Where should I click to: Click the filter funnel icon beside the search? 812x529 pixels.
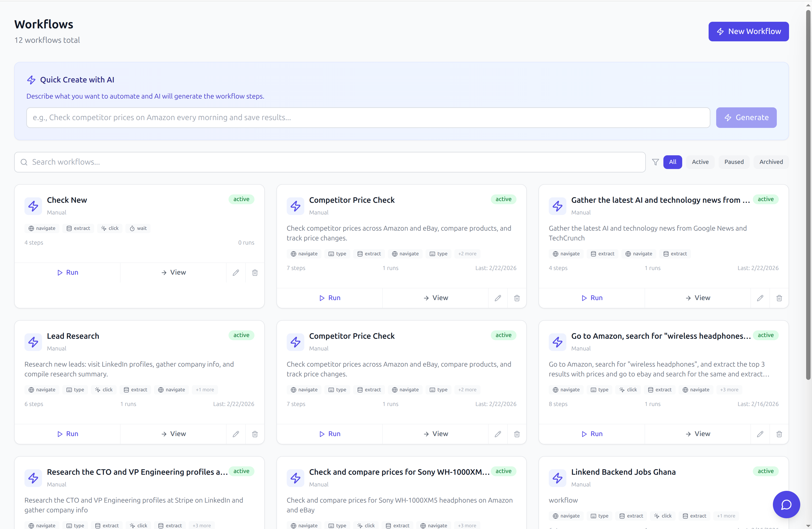click(x=655, y=162)
